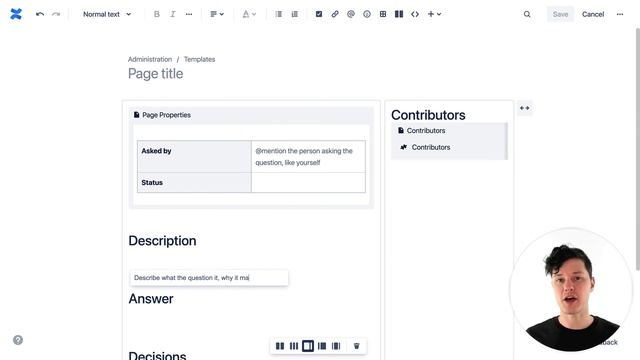Viewport: 640px width, 360px height.
Task: Choose the right sidebar layout
Action: click(x=308, y=346)
